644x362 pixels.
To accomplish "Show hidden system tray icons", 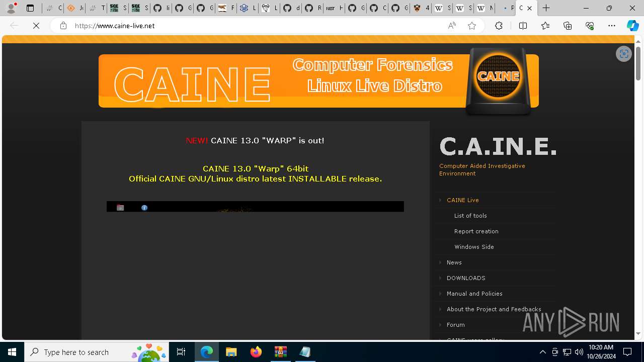I will pos(542,352).
